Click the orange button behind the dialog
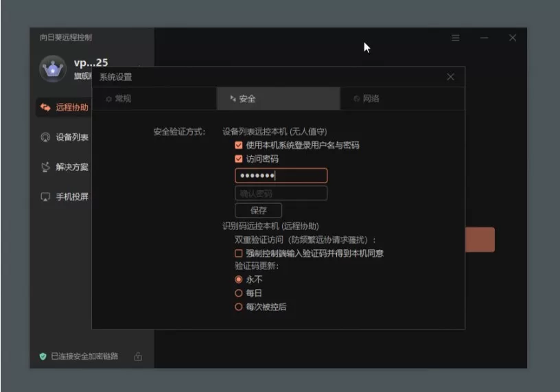The height and width of the screenshot is (392, 560). pyautogui.click(x=480, y=240)
